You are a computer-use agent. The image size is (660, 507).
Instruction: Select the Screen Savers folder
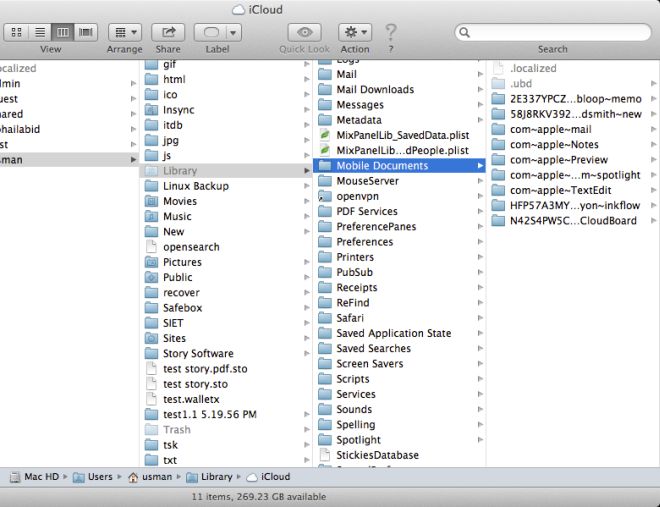coord(399,364)
